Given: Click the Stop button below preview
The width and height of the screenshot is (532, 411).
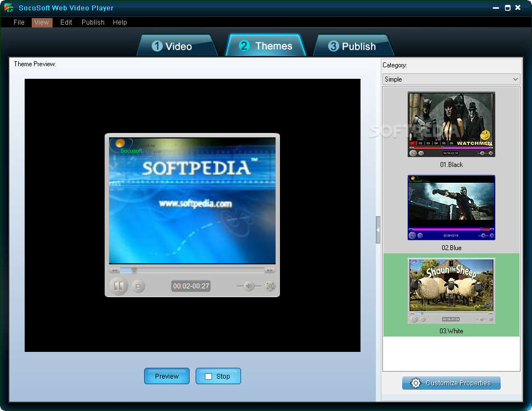Looking at the screenshot, I should [x=218, y=376].
